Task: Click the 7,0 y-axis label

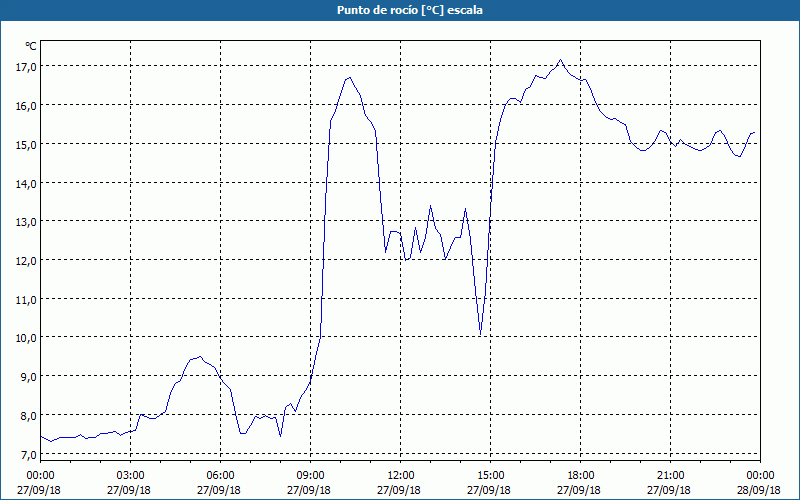Action: click(x=28, y=454)
